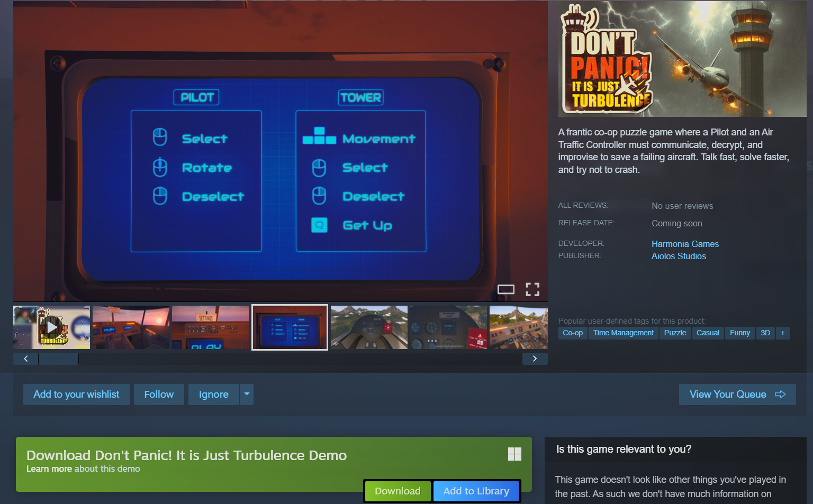The image size is (813, 504).
Task: Follow this game
Action: click(159, 395)
